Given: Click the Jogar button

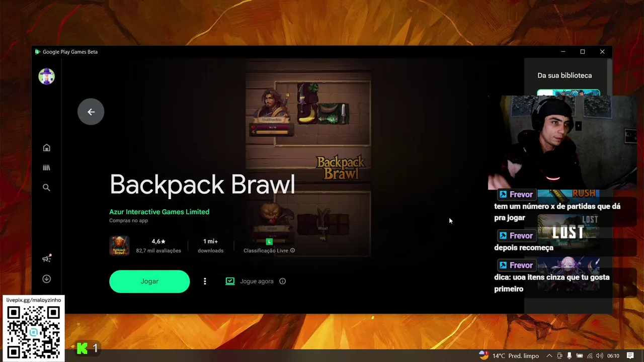Looking at the screenshot, I should point(149,282).
